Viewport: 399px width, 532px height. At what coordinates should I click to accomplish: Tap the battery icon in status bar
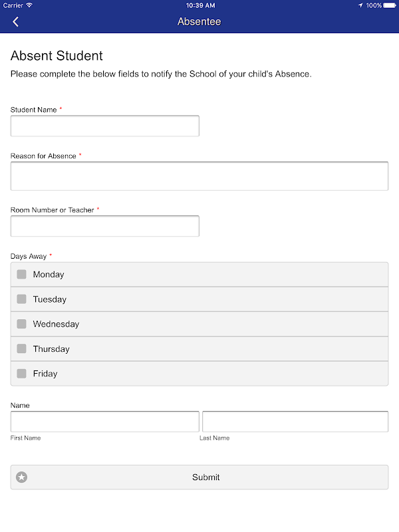point(390,5)
